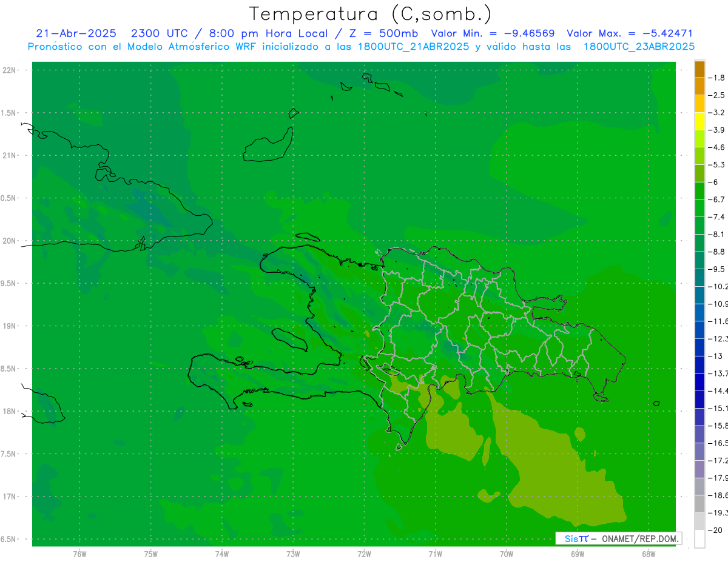The height and width of the screenshot is (562, 728).
Task: Click the title 'Temperatura (C,somb.)'
Action: pos(371,14)
